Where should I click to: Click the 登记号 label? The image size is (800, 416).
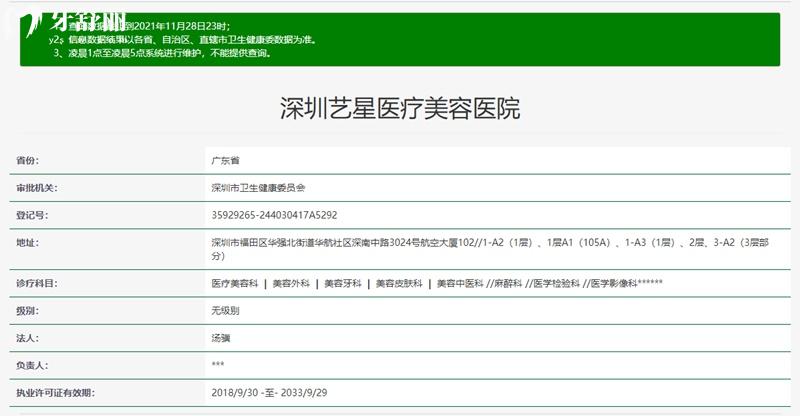pyautogui.click(x=32, y=215)
